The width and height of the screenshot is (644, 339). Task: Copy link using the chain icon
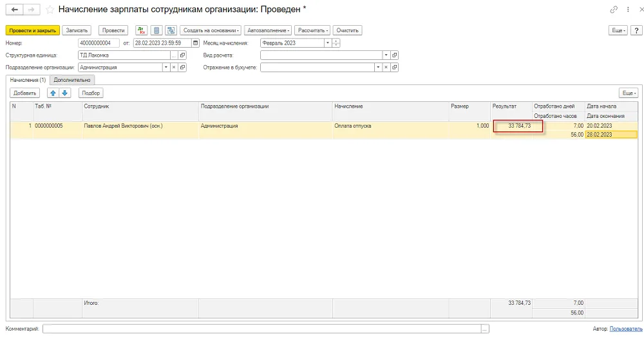(x=614, y=10)
